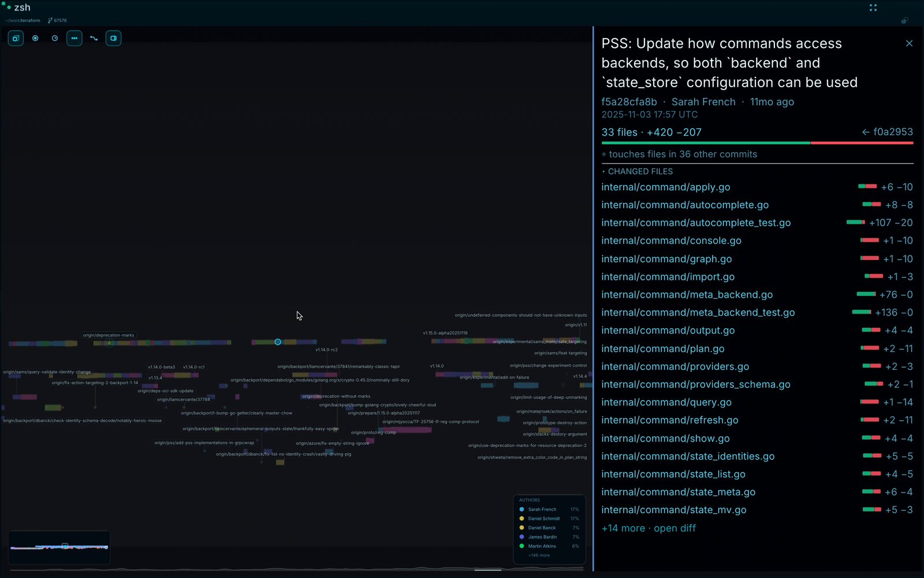
Task: Click the curved path line icon
Action: click(x=94, y=38)
